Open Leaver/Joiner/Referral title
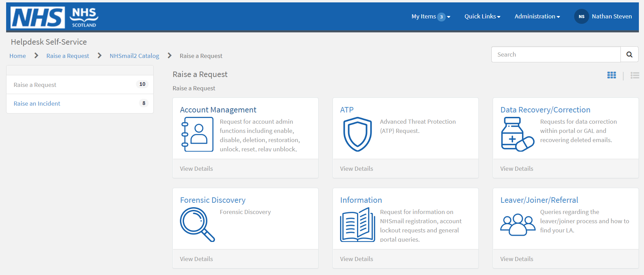Viewport: 644px width, 275px height. [539, 200]
